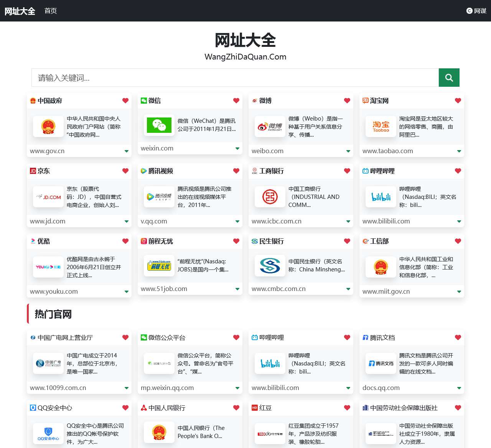
Task: Click the emblem in 中国人民银行 card
Action: 159,432
